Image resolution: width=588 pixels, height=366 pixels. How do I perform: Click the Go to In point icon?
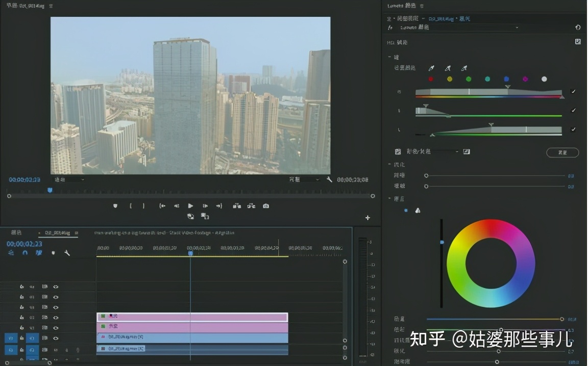(162, 206)
